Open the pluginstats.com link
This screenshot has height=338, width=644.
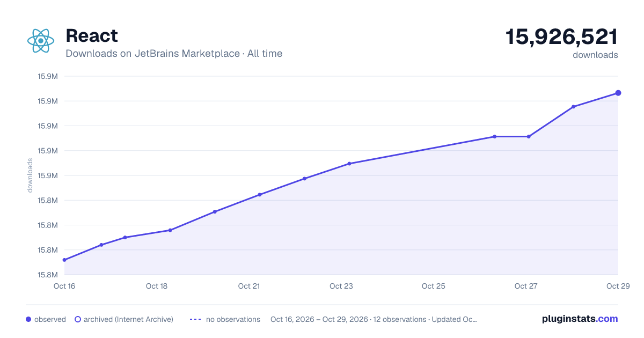[x=580, y=319]
